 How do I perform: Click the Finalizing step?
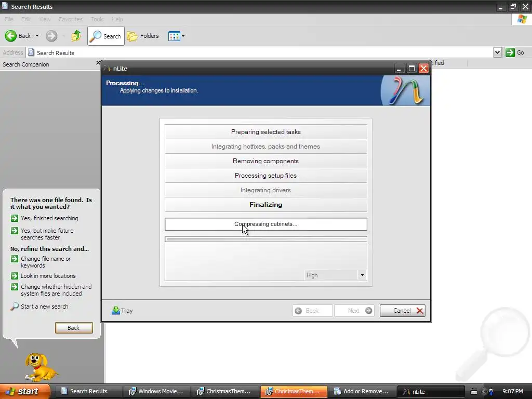(x=265, y=205)
